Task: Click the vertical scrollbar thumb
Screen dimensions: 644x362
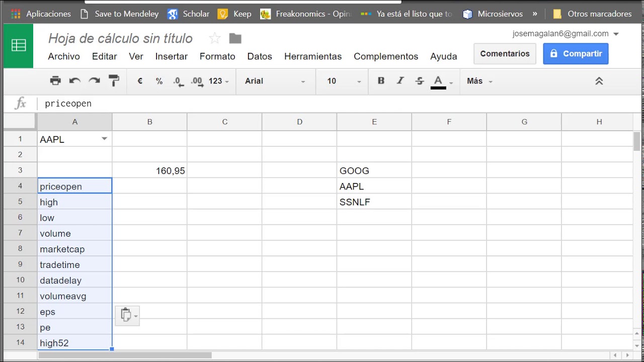Action: point(637,141)
